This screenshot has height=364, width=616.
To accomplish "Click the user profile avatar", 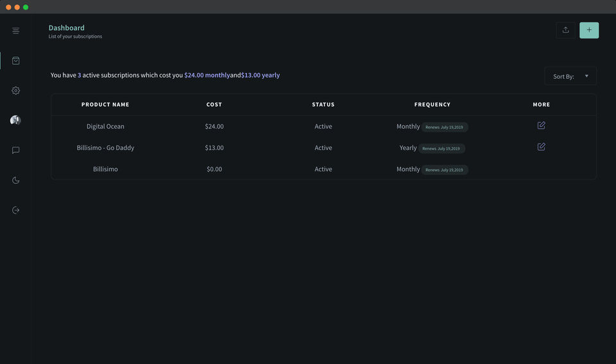I will [x=15, y=120].
